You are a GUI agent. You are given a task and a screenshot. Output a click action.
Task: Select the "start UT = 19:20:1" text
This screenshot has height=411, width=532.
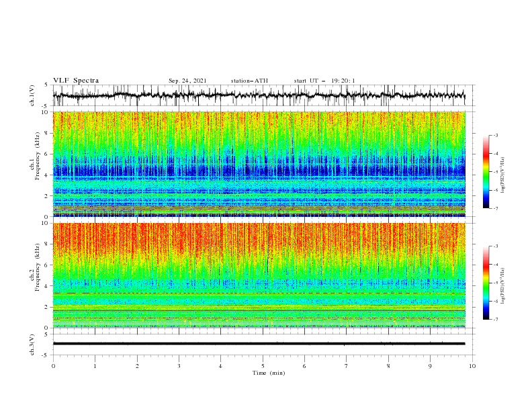tap(324, 81)
